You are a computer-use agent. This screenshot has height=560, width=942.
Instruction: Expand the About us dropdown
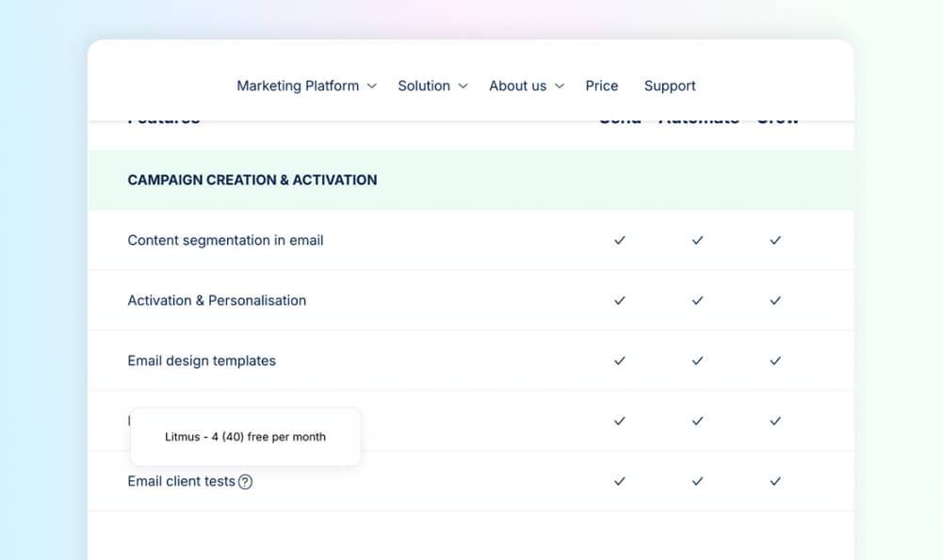pos(526,86)
